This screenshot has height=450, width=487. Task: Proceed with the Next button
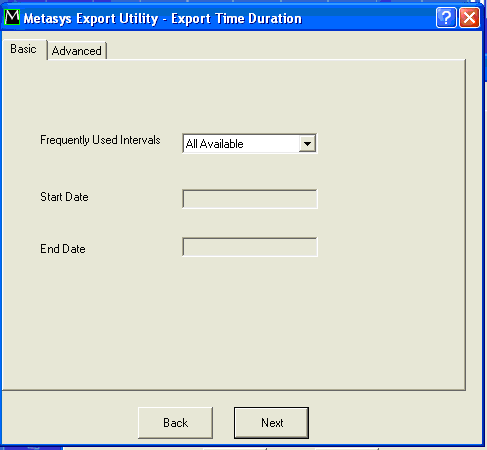tap(271, 423)
